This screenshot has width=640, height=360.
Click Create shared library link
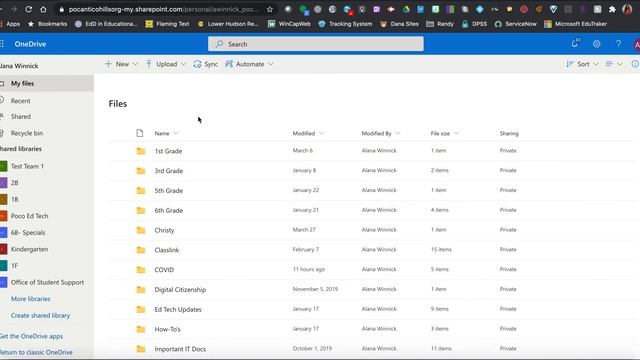(40, 316)
